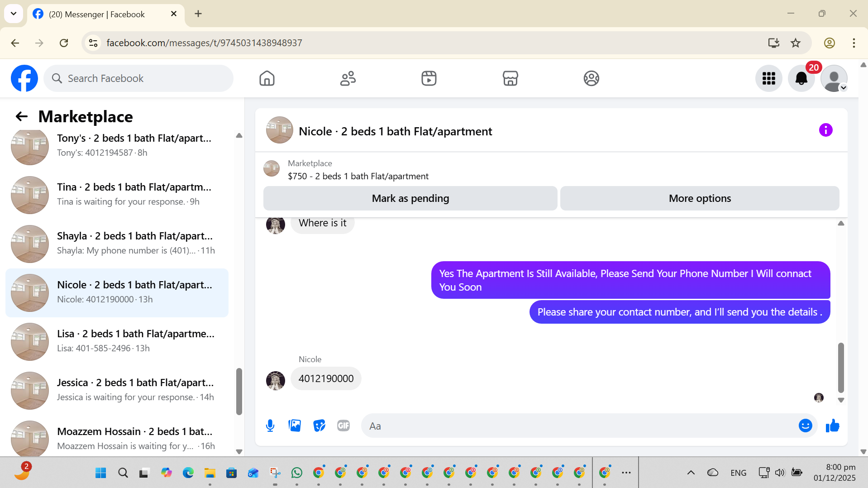Click the conversation list scrollbar thumb
The height and width of the screenshot is (488, 868).
(239, 392)
